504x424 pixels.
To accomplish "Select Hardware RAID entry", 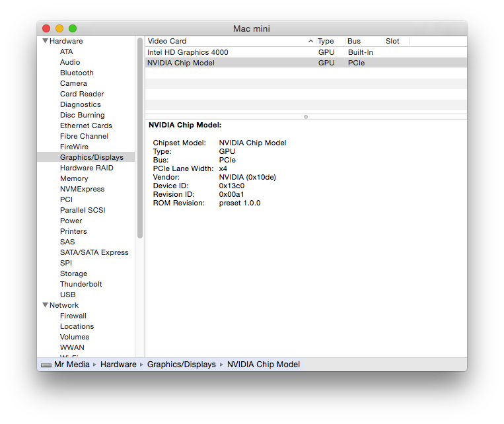I will (x=87, y=168).
